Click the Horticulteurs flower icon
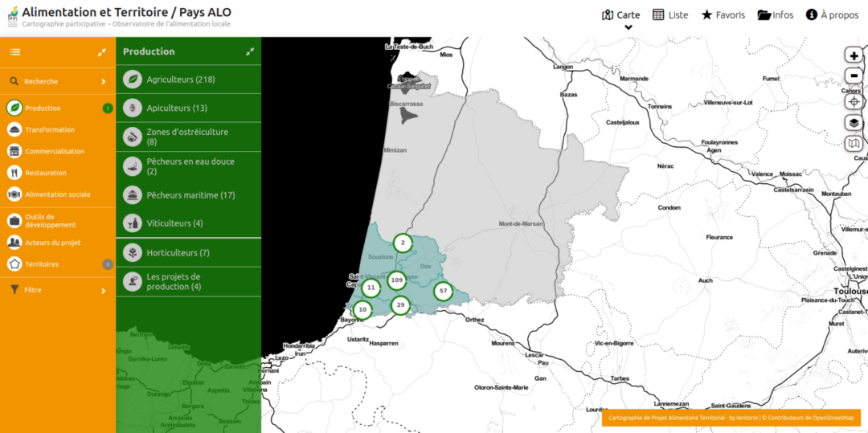 click(133, 253)
